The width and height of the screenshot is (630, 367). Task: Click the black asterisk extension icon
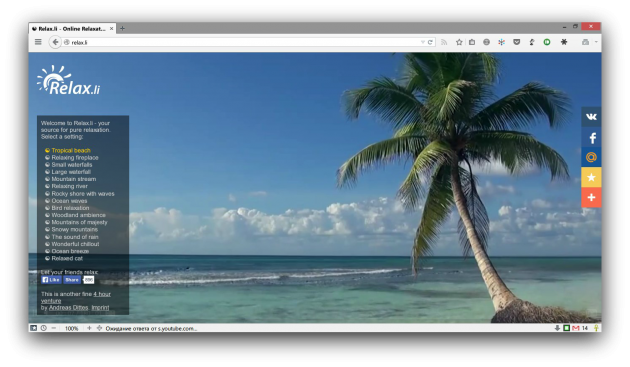click(x=564, y=42)
